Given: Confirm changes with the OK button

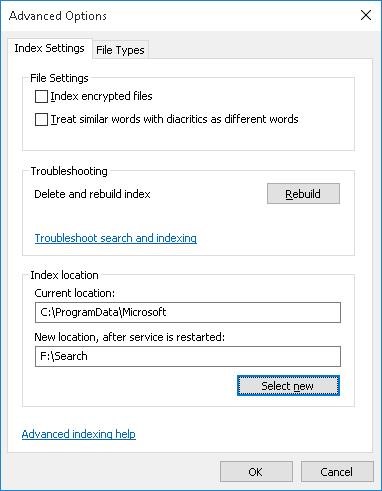Looking at the screenshot, I should pos(256,472).
